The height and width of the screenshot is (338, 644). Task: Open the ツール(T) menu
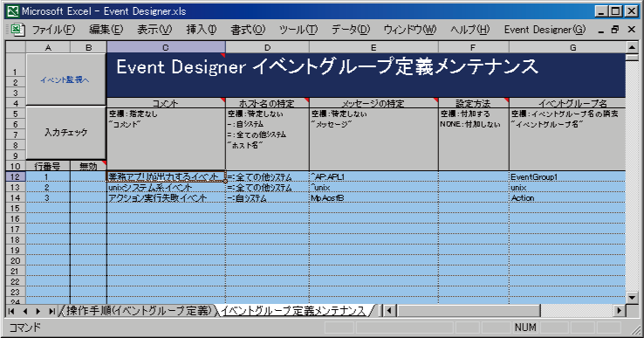298,30
